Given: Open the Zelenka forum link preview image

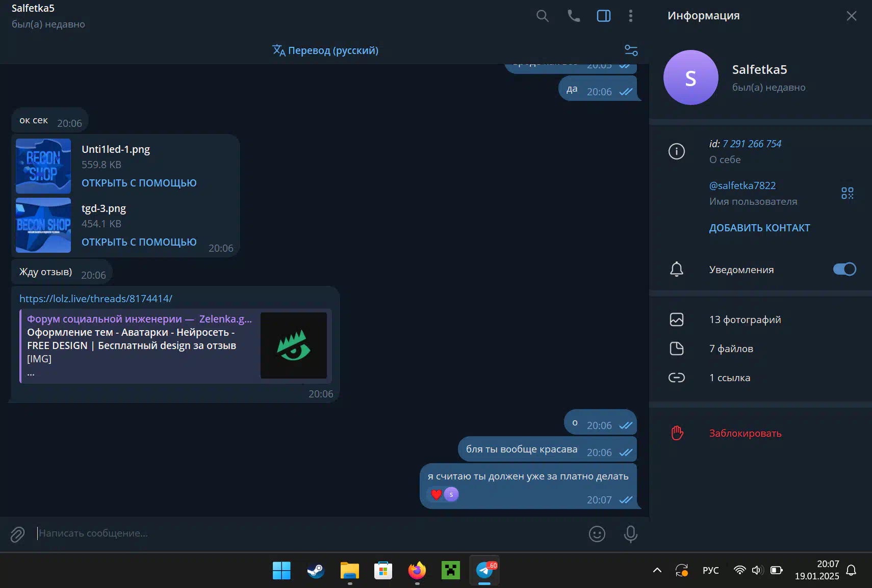Looking at the screenshot, I should (x=294, y=345).
